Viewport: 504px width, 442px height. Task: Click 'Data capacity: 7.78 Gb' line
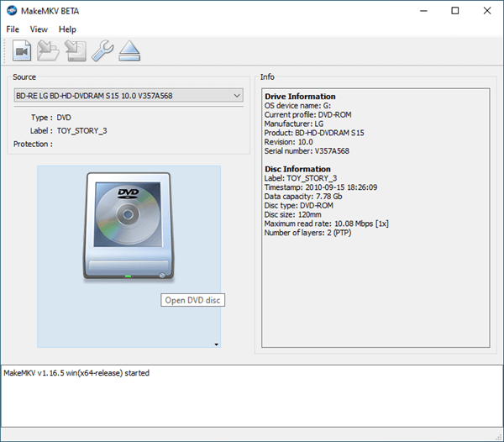coord(303,197)
